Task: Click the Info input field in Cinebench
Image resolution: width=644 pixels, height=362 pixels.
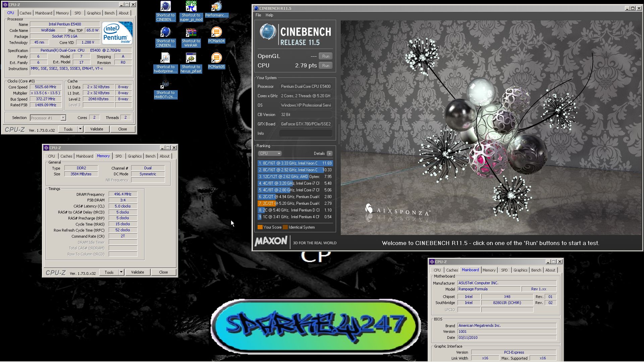Action: pyautogui.click(x=306, y=133)
